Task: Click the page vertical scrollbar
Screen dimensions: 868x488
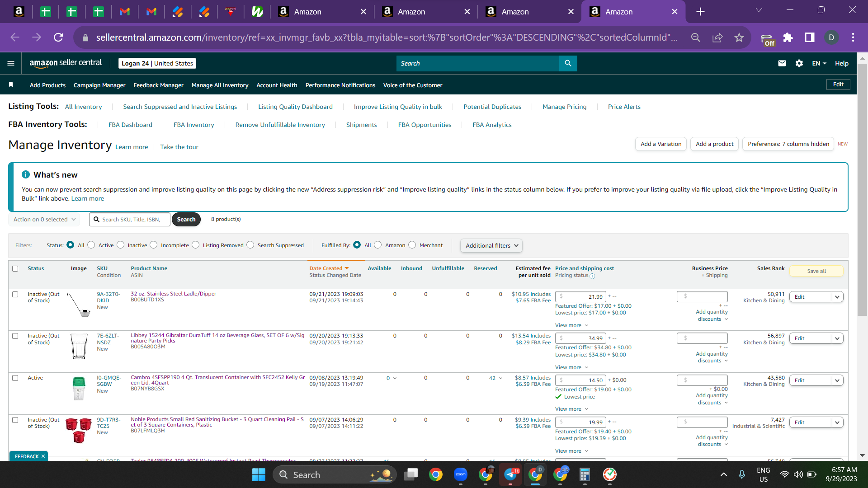Action: 863,190
